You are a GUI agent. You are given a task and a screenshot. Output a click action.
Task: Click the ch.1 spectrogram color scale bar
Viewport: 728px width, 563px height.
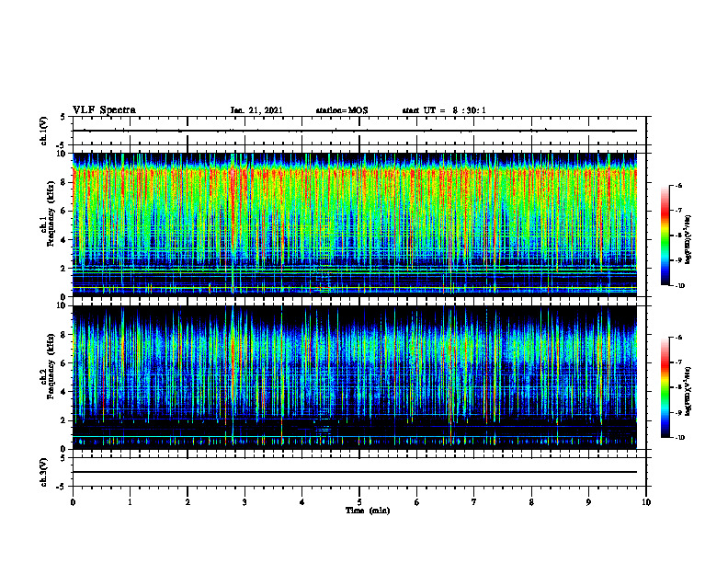(665, 236)
